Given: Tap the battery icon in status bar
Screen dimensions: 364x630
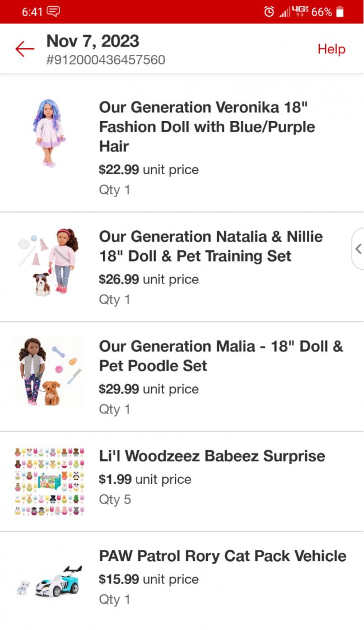Looking at the screenshot, I should 340,12.
